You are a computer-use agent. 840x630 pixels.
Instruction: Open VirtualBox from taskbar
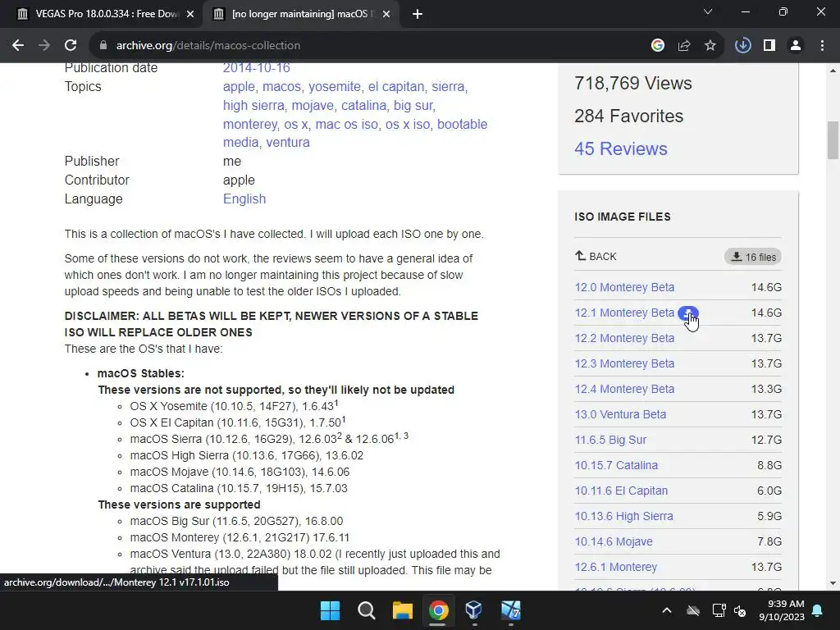tap(474, 610)
